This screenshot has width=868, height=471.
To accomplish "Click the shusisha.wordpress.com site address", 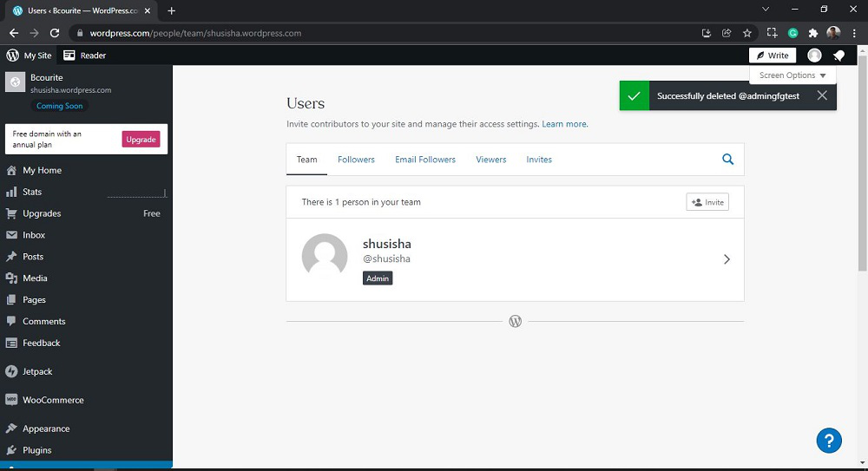I will [x=71, y=90].
